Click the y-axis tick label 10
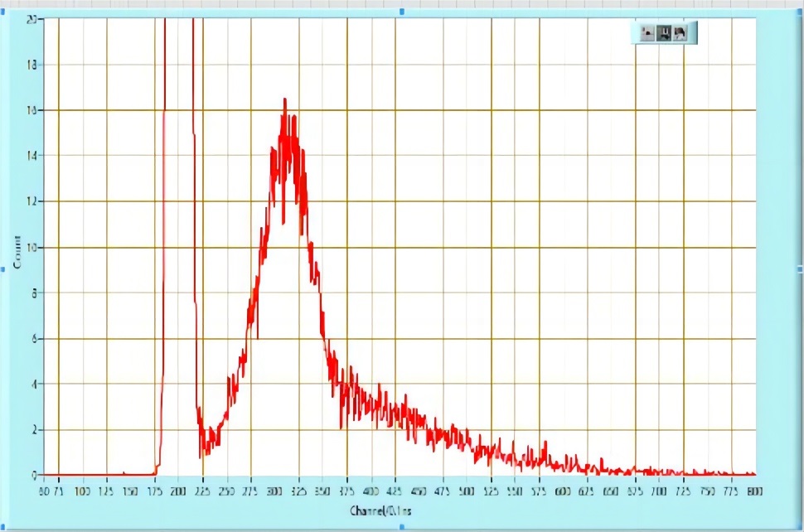The width and height of the screenshot is (804, 532). coord(31,248)
